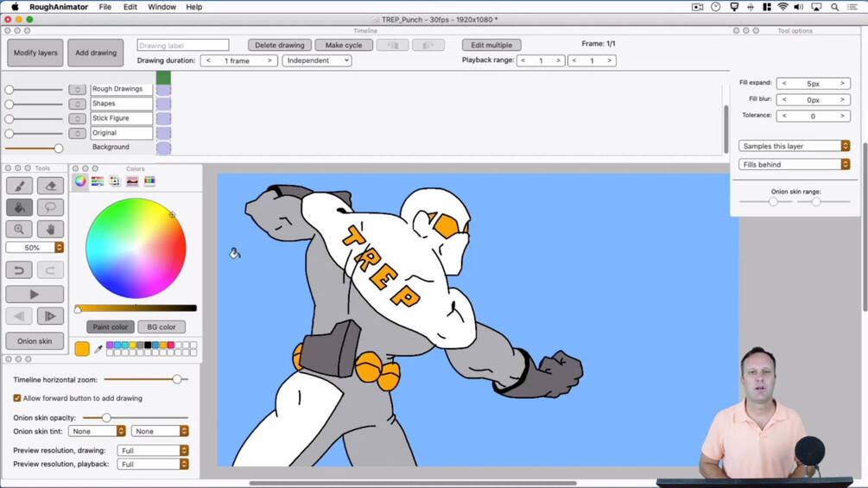The height and width of the screenshot is (488, 868).
Task: Click Make cycle button
Action: (344, 45)
